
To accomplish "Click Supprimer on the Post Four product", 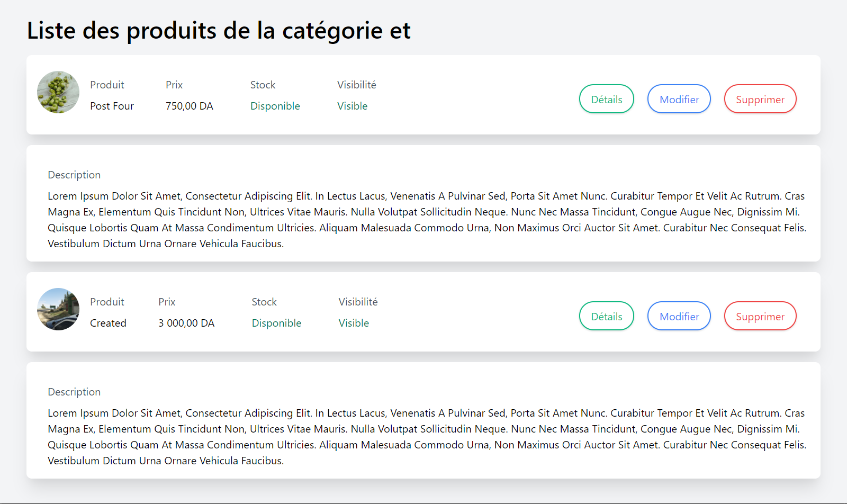I will tap(760, 99).
